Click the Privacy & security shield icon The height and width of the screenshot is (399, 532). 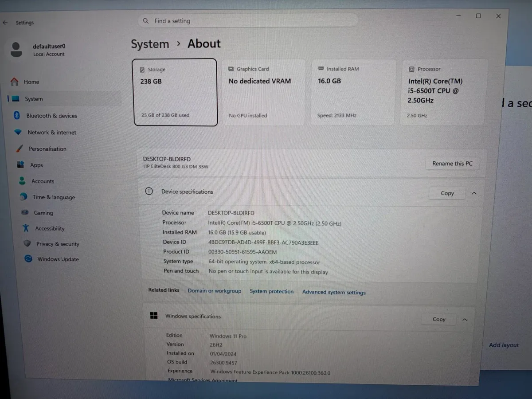click(x=27, y=243)
